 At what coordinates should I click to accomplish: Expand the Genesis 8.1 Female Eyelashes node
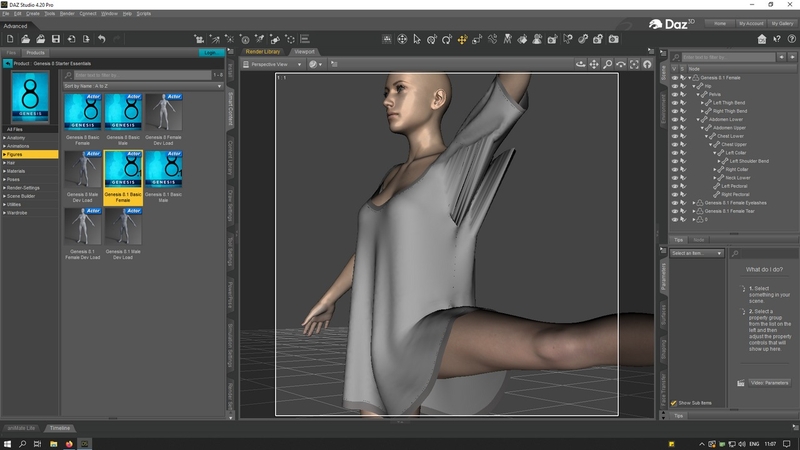pyautogui.click(x=694, y=203)
